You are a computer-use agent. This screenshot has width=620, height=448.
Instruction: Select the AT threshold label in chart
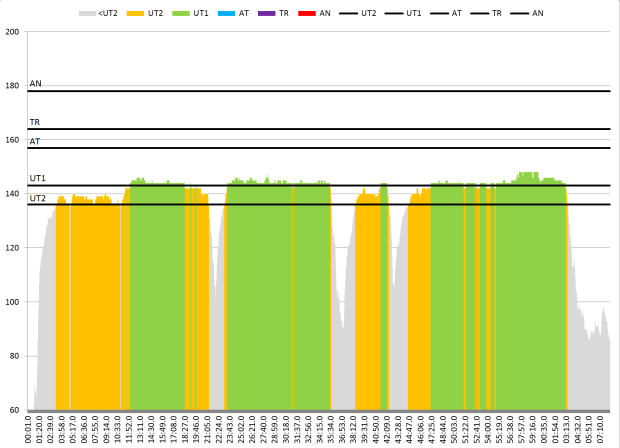point(35,142)
